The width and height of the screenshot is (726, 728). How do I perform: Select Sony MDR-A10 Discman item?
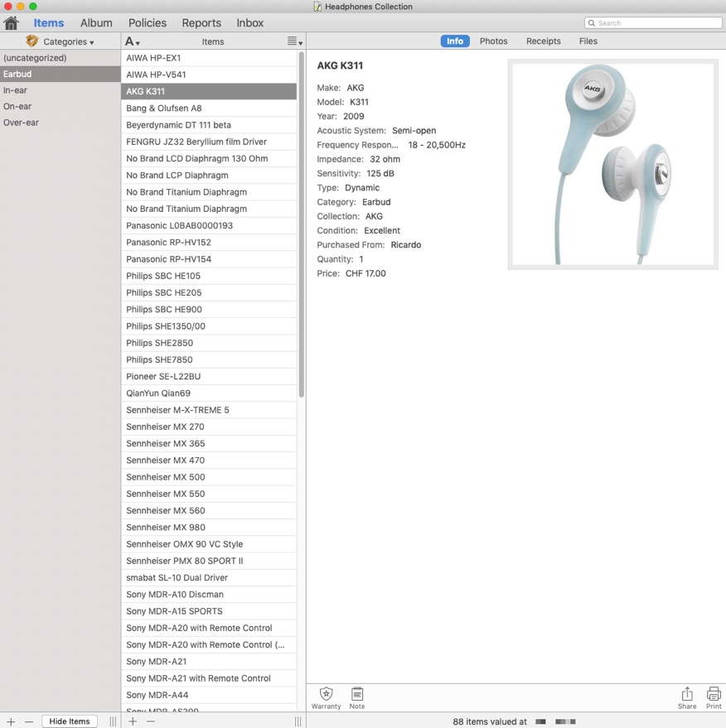(x=209, y=595)
